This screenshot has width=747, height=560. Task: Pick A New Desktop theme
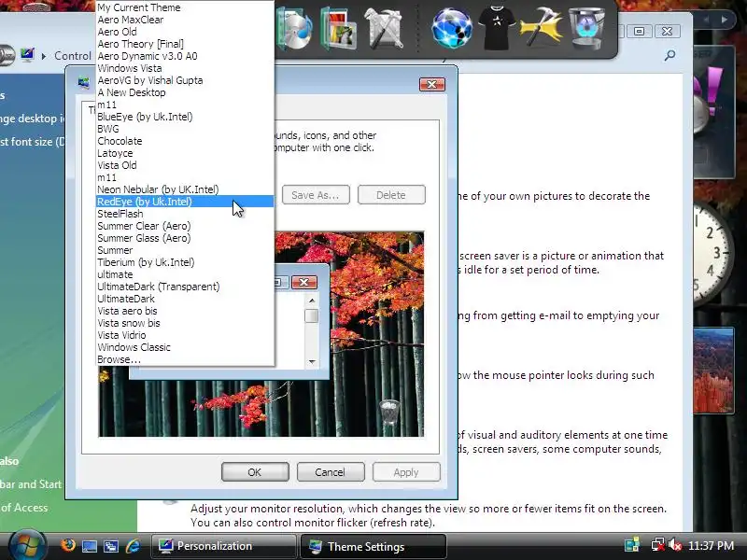pyautogui.click(x=185, y=92)
